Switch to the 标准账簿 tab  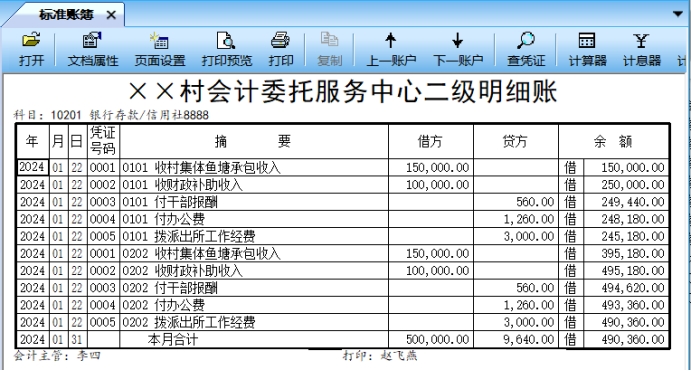[66, 15]
